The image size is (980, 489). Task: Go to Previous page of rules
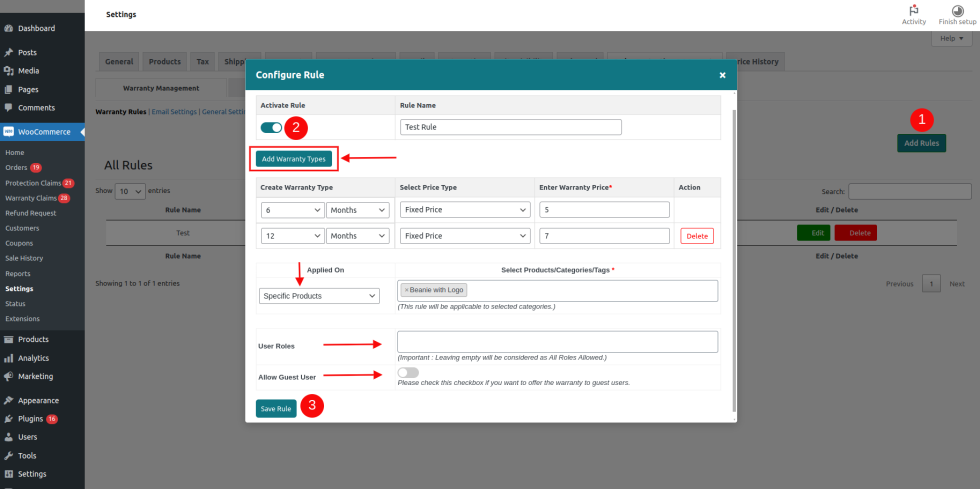[x=899, y=284]
